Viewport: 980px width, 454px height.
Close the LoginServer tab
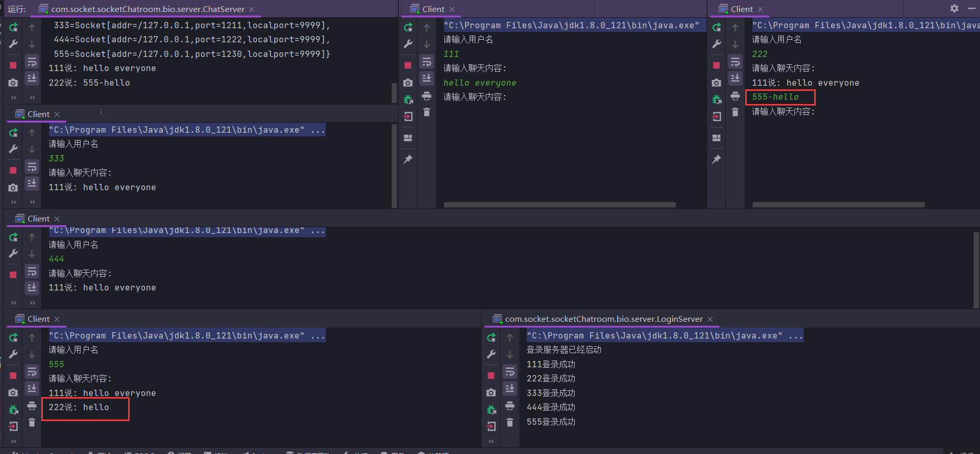(x=710, y=319)
